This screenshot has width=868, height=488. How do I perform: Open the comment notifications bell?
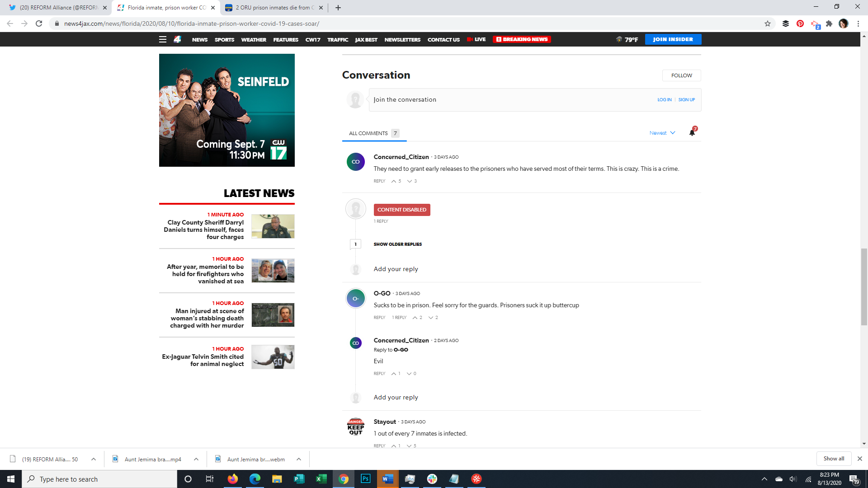[x=692, y=132]
